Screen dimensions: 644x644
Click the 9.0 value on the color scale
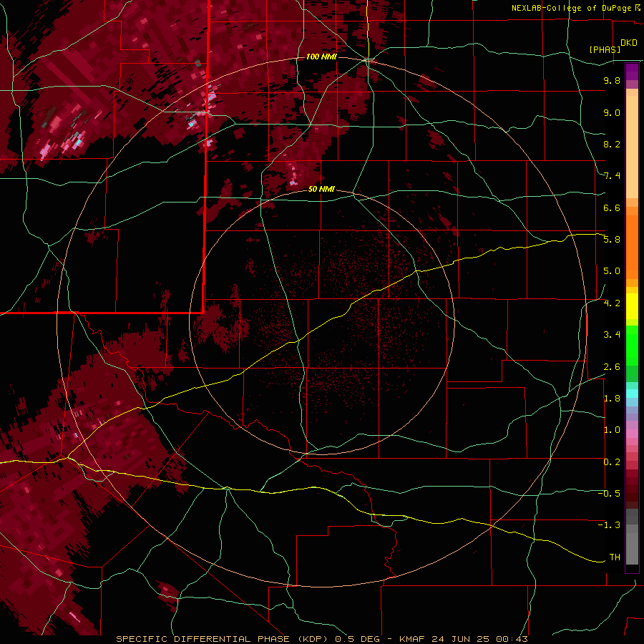click(x=612, y=112)
